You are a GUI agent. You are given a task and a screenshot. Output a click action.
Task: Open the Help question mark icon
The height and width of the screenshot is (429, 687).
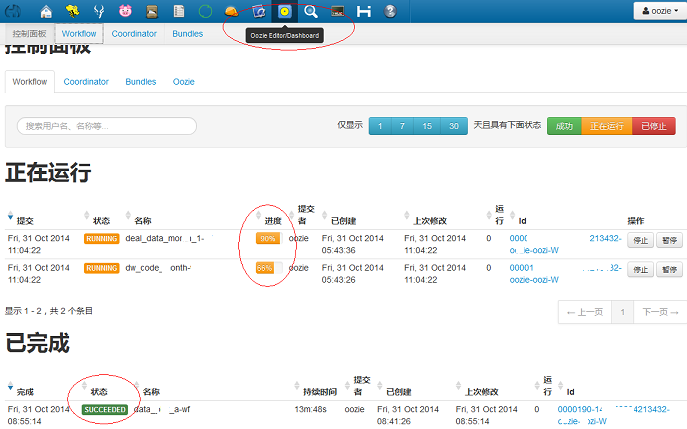pos(390,11)
